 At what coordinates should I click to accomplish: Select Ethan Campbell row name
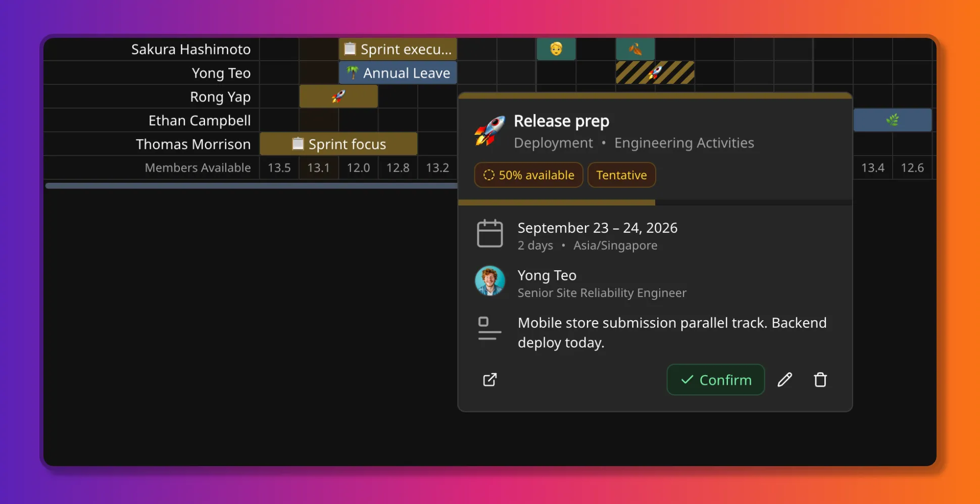[200, 121]
